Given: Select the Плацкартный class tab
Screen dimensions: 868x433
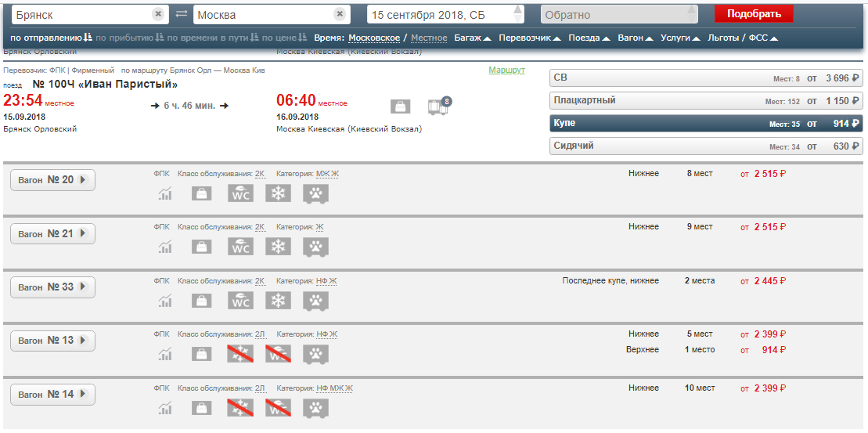Looking at the screenshot, I should (706, 101).
